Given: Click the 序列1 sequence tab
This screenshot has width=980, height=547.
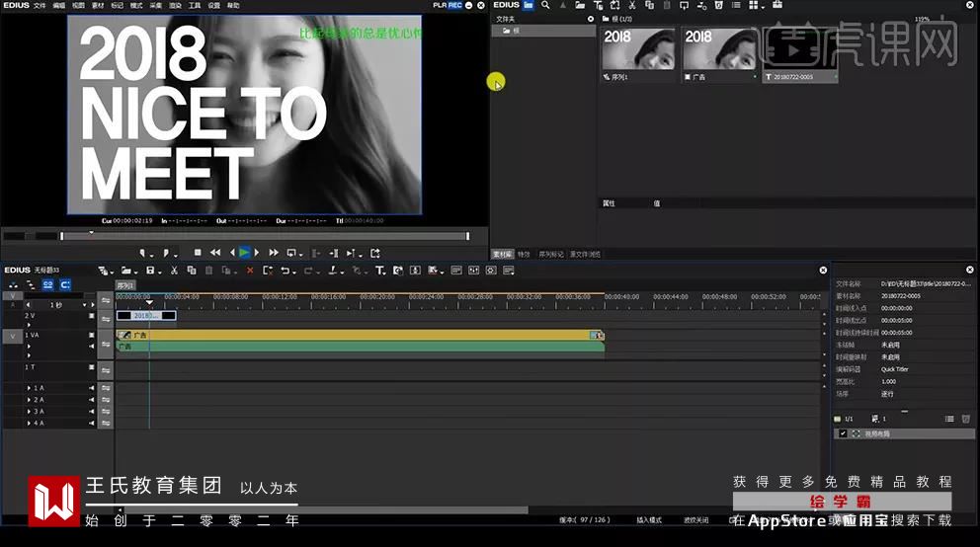Looking at the screenshot, I should point(125,285).
